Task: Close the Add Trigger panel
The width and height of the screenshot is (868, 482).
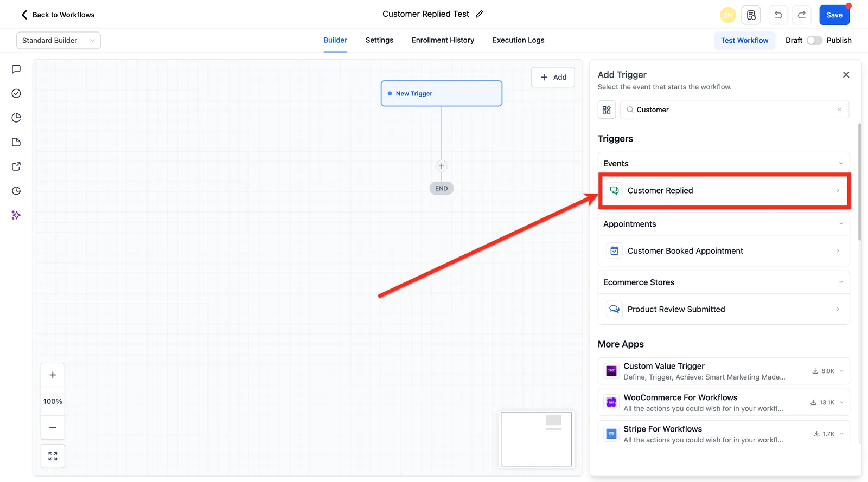Action: [846, 75]
